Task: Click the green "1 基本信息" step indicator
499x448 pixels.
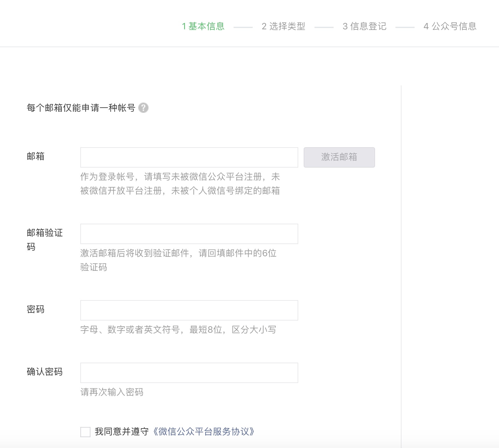Action: [203, 26]
